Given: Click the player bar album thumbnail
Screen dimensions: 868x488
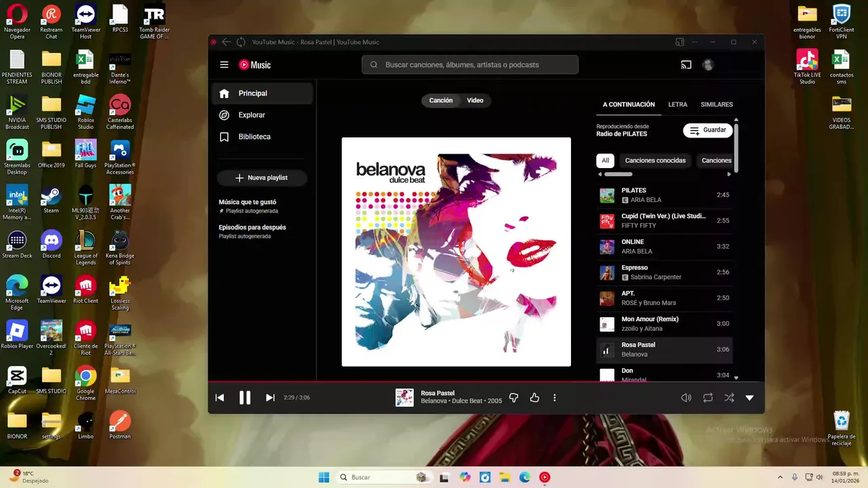Looking at the screenshot, I should [x=405, y=398].
